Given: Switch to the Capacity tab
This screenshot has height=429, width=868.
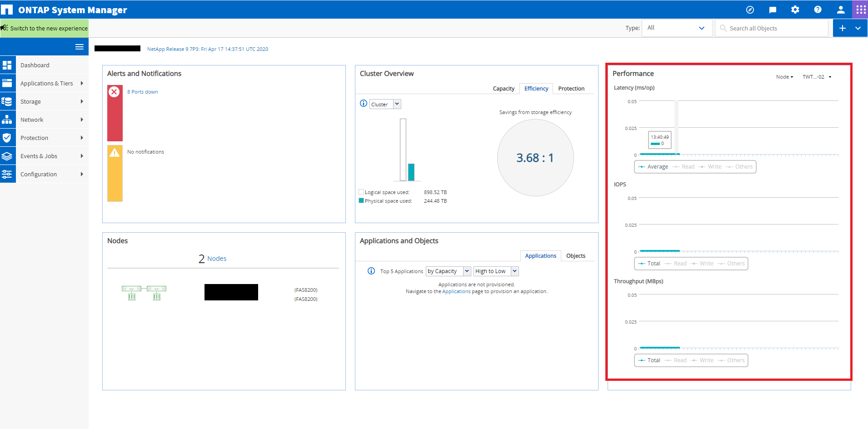Looking at the screenshot, I should (504, 89).
